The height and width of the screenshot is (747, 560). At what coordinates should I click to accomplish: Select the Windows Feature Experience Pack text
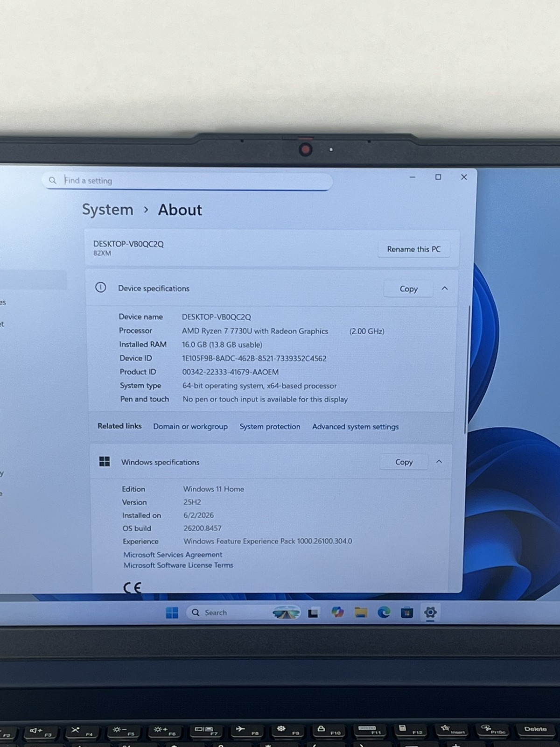coord(268,541)
